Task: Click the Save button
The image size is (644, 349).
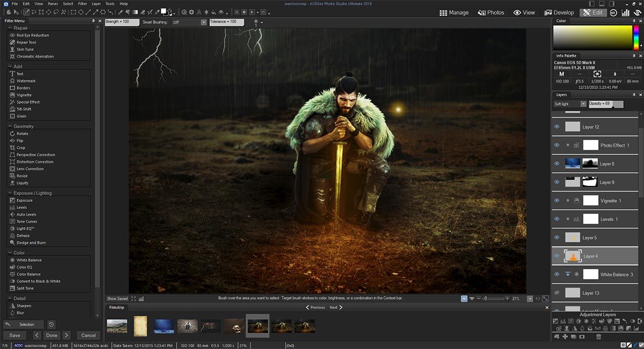Action: click(14, 335)
